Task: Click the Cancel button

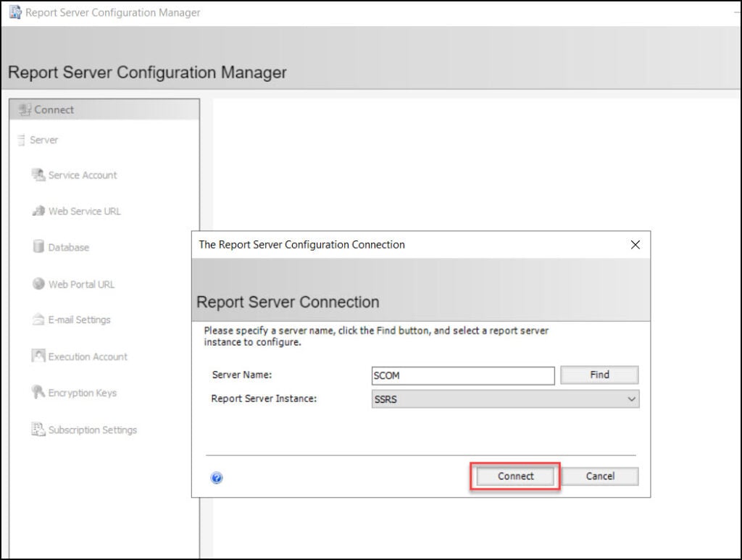Action: coord(600,476)
